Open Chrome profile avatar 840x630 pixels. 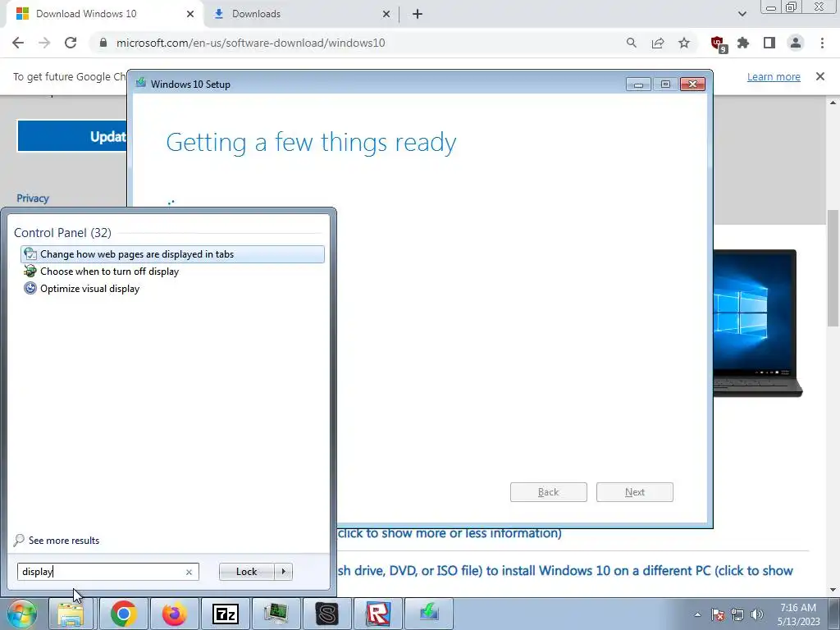[796, 43]
